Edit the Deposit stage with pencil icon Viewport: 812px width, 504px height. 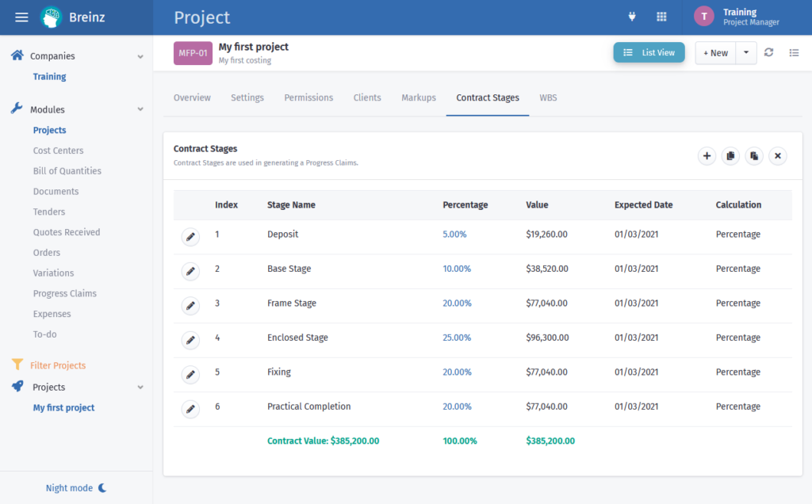coord(190,237)
